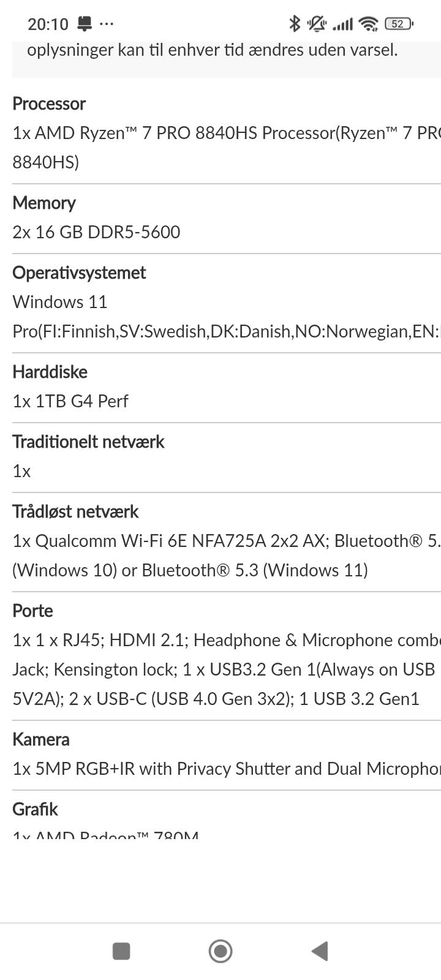441x980 pixels.
Task: Tap the 20:10 clock in status bar
Action: pyautogui.click(x=48, y=24)
